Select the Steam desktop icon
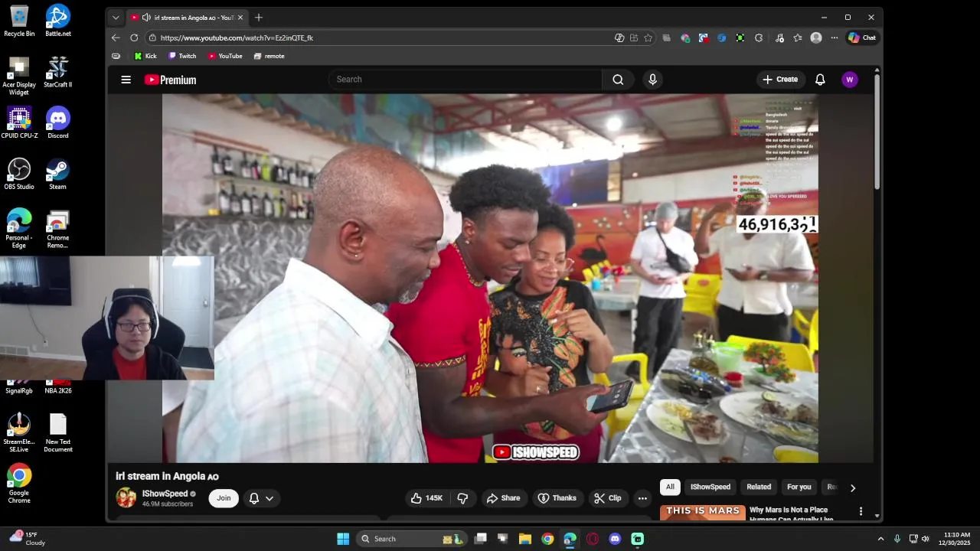The height and width of the screenshot is (551, 980). (58, 174)
